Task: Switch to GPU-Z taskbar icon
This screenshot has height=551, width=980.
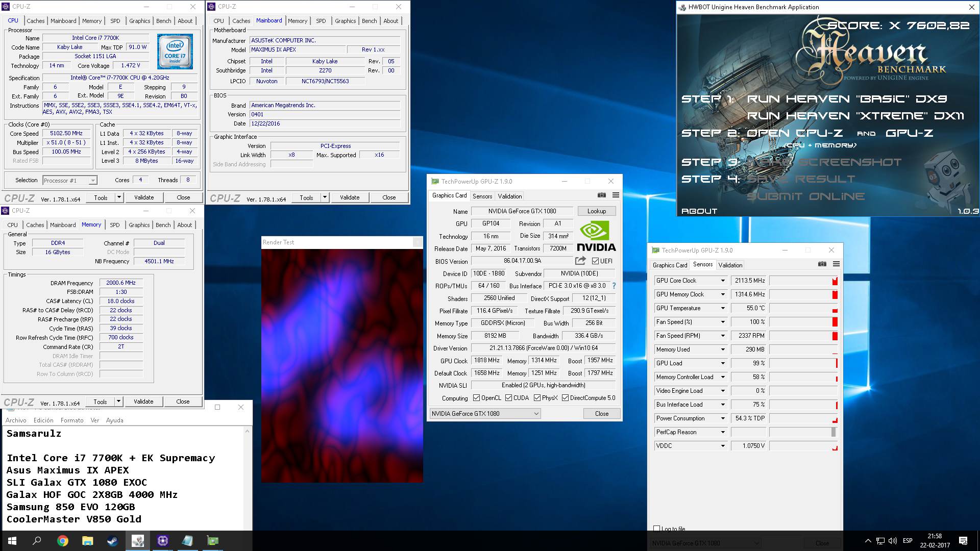Action: click(x=212, y=541)
